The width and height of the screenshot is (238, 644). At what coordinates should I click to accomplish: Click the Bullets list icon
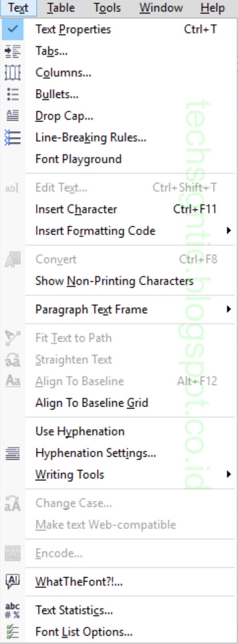12,95
